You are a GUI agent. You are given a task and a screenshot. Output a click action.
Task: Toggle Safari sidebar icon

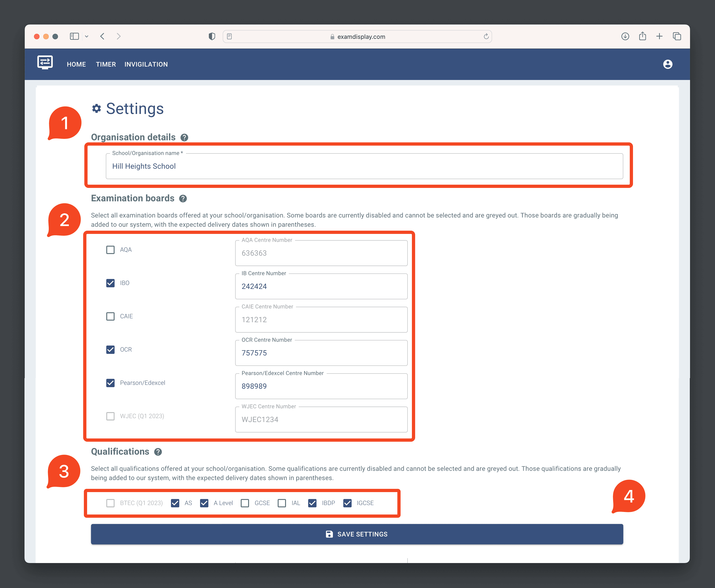tap(74, 36)
